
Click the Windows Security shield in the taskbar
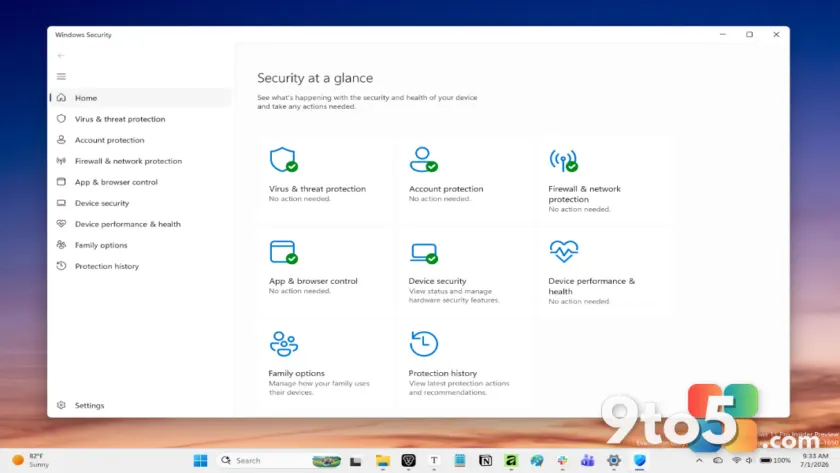click(x=639, y=460)
